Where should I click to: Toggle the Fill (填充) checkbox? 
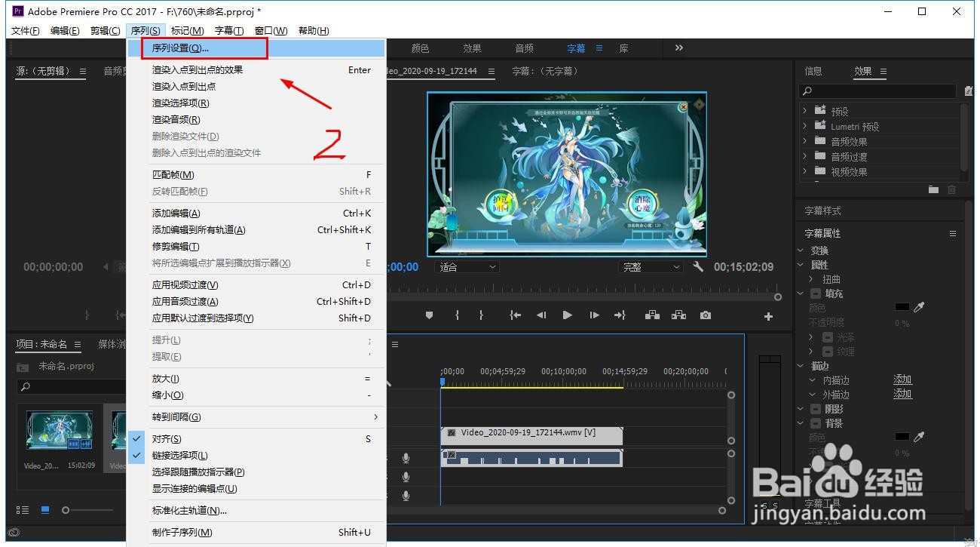coord(816,293)
